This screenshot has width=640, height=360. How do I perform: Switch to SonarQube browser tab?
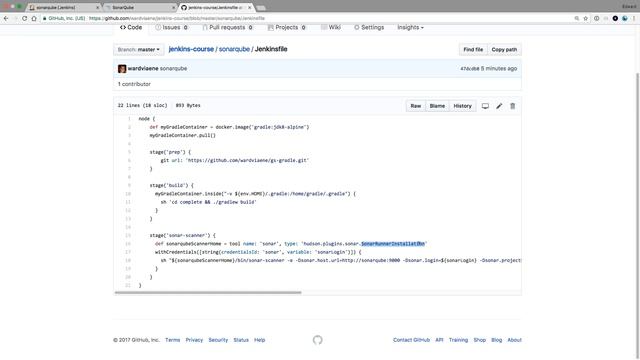click(139, 7)
